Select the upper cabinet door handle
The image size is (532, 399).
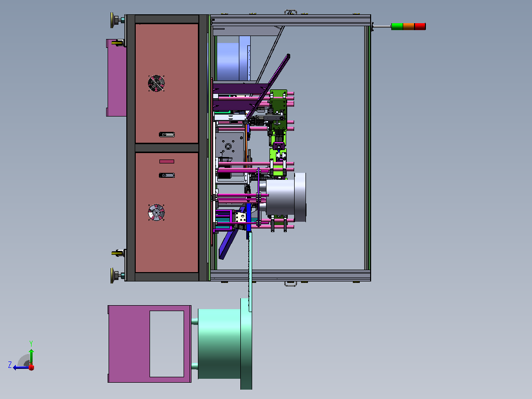coord(167,134)
